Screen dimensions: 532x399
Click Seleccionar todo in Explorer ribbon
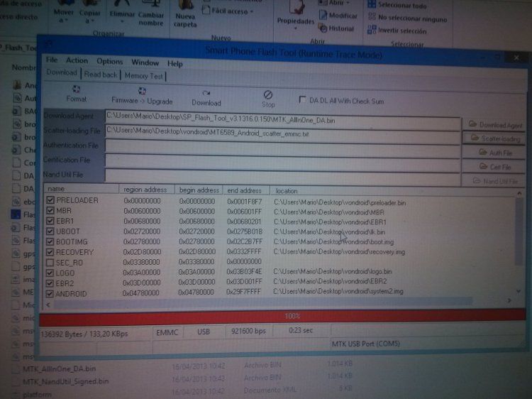click(397, 5)
